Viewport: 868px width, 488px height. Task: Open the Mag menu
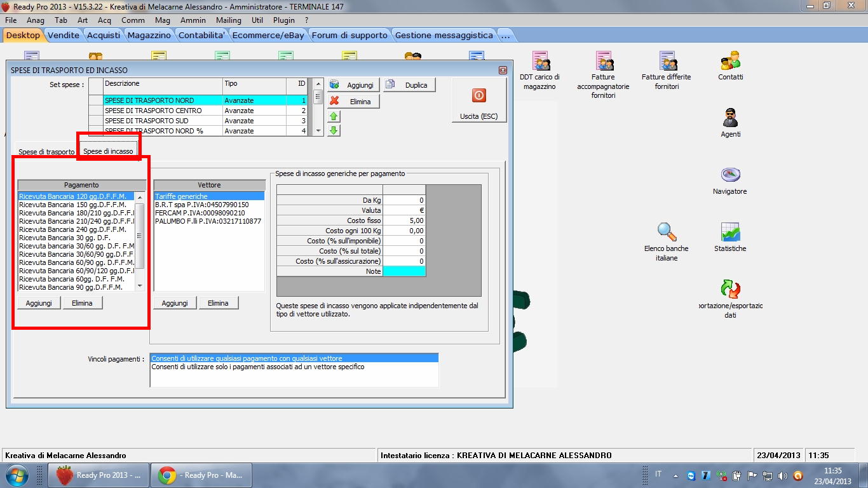[x=163, y=20]
